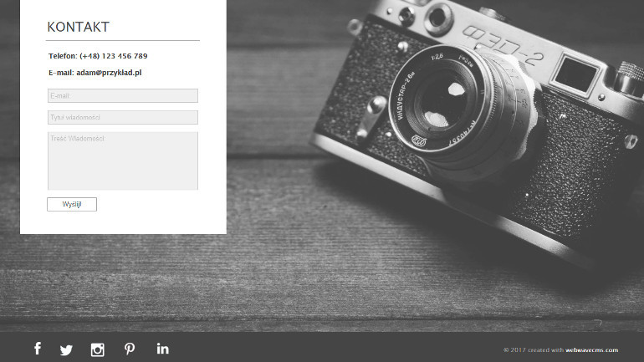Open the Twitter bird icon

tap(66, 350)
